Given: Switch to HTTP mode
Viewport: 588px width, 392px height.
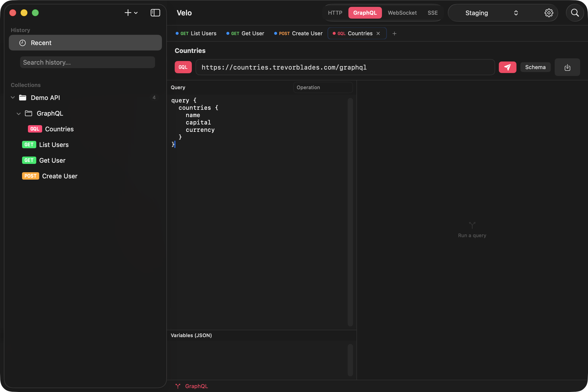Looking at the screenshot, I should pyautogui.click(x=335, y=13).
